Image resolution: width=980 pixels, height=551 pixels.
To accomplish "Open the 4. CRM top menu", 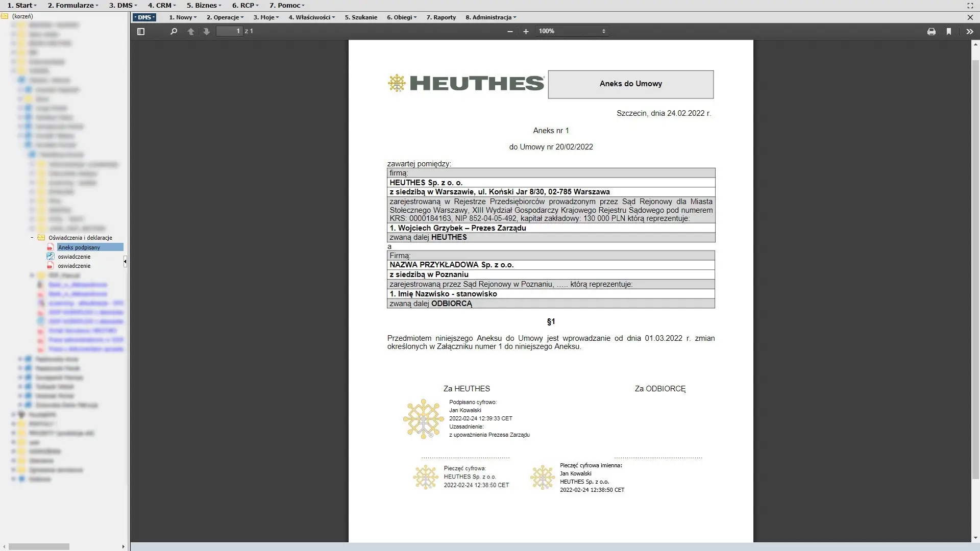I will point(162,5).
